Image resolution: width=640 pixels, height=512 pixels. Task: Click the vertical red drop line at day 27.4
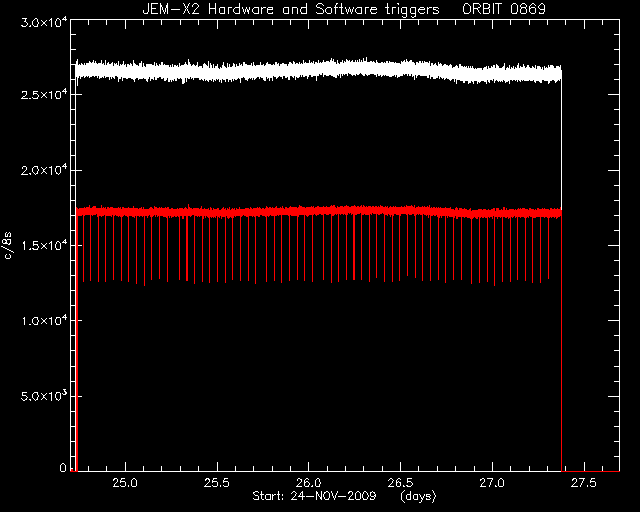(x=562, y=343)
